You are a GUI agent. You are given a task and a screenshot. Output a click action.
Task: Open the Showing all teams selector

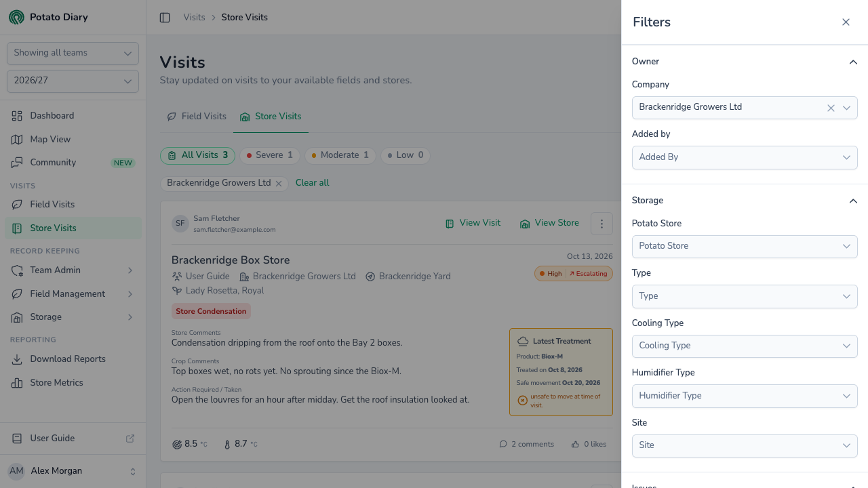(x=73, y=54)
